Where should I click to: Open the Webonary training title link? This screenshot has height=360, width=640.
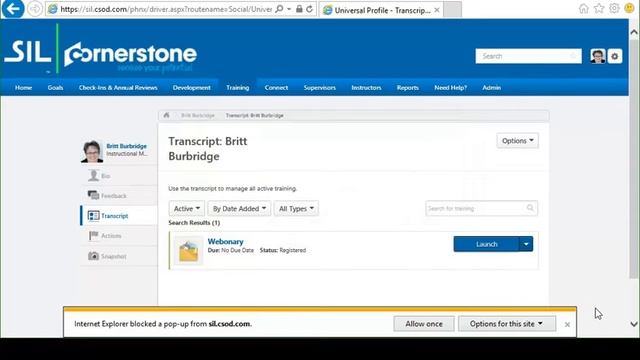225,242
